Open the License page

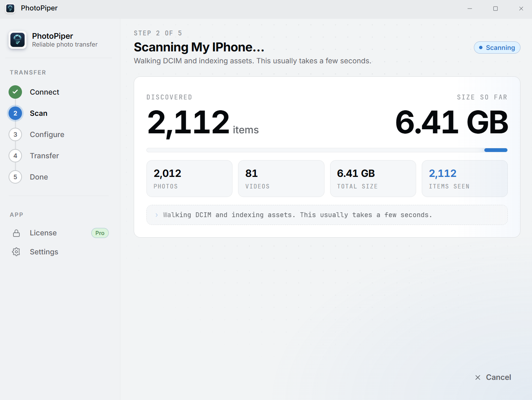tap(43, 233)
